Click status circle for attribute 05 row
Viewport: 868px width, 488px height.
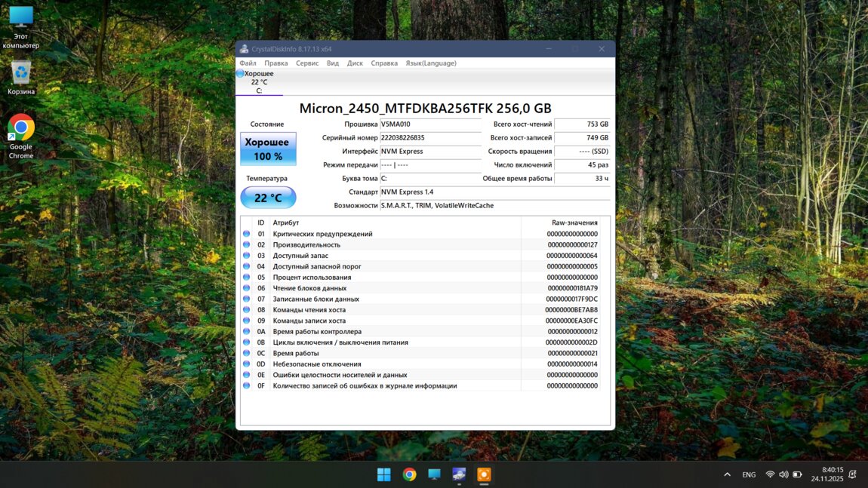[x=246, y=278]
